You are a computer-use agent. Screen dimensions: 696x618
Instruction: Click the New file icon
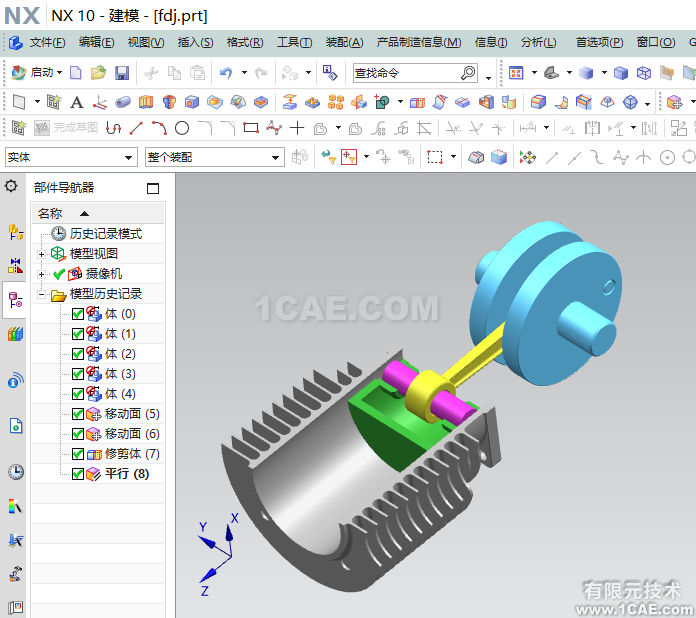pos(76,72)
